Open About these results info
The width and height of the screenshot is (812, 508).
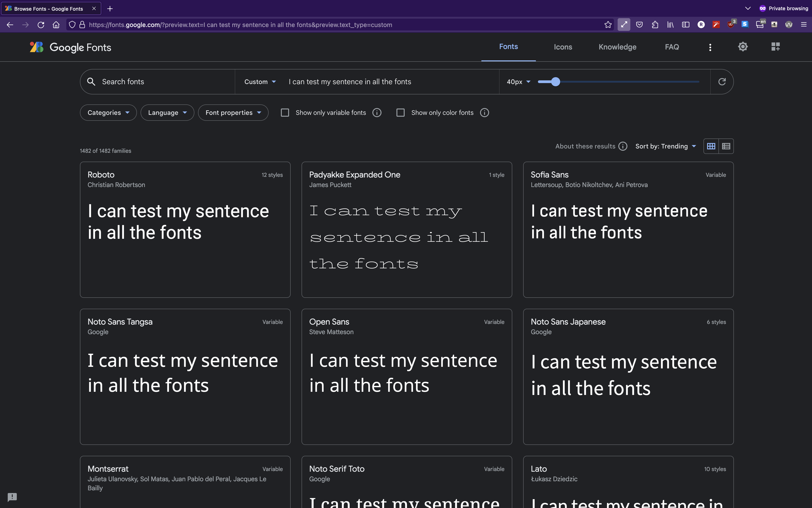coord(623,146)
